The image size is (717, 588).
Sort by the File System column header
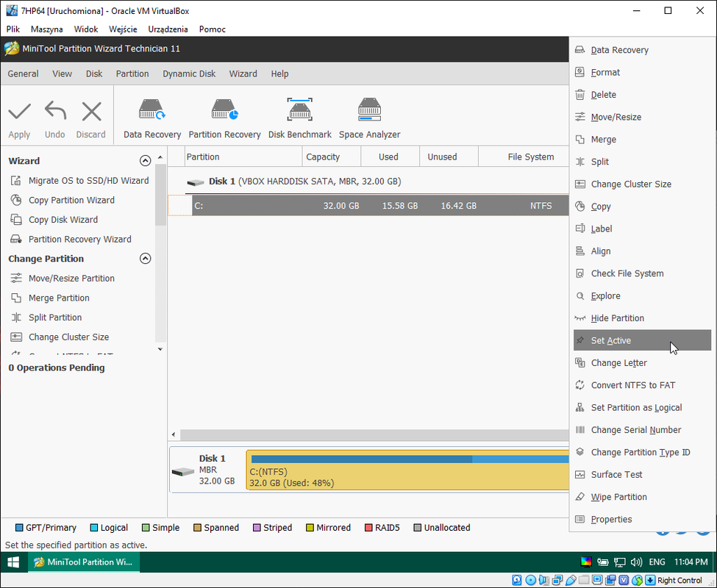point(524,157)
